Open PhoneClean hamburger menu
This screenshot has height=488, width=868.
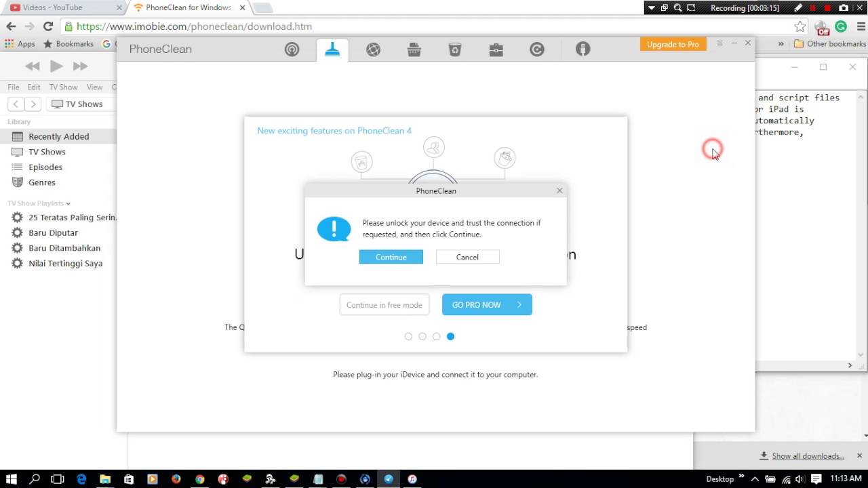(719, 43)
